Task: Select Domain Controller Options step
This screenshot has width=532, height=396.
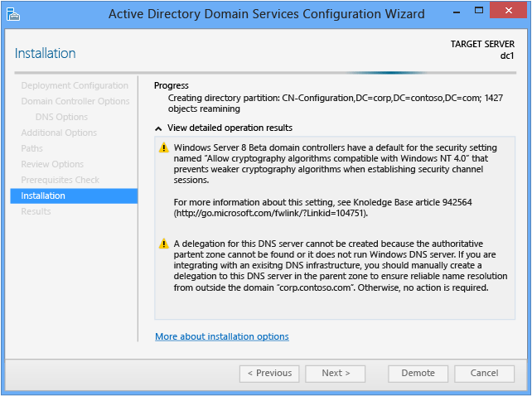Action: pos(75,101)
